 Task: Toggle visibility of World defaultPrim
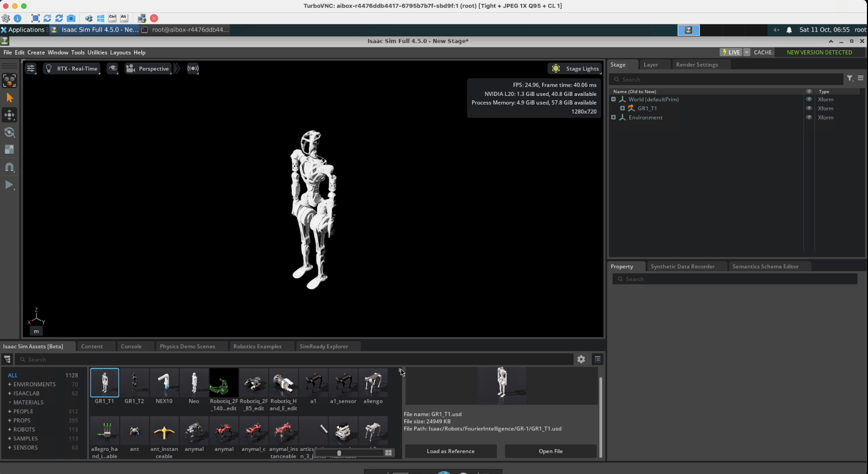pyautogui.click(x=809, y=100)
